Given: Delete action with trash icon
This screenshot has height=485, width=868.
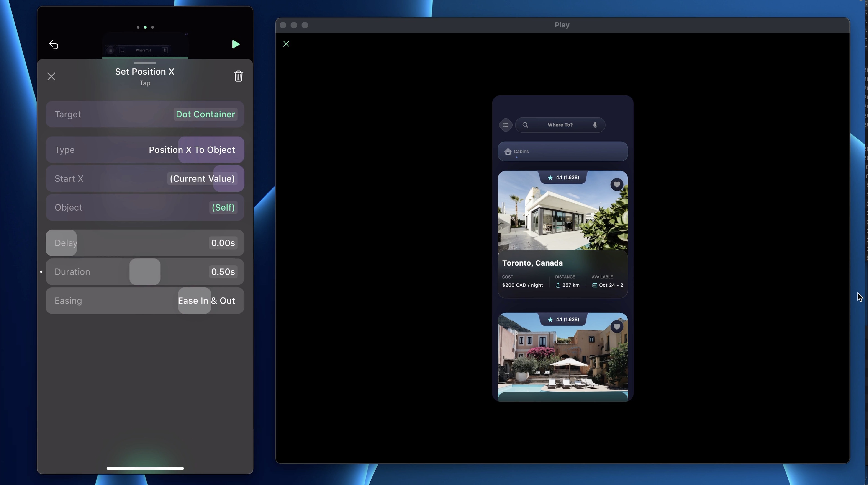Looking at the screenshot, I should [238, 76].
